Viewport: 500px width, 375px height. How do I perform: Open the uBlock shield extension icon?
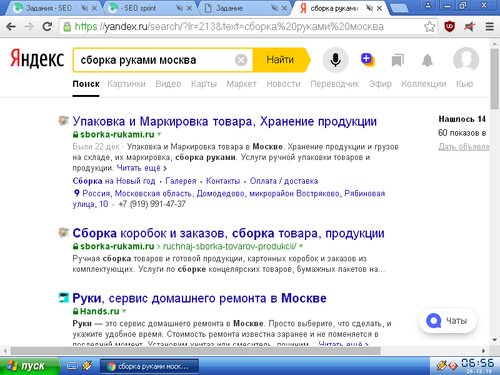point(449,26)
